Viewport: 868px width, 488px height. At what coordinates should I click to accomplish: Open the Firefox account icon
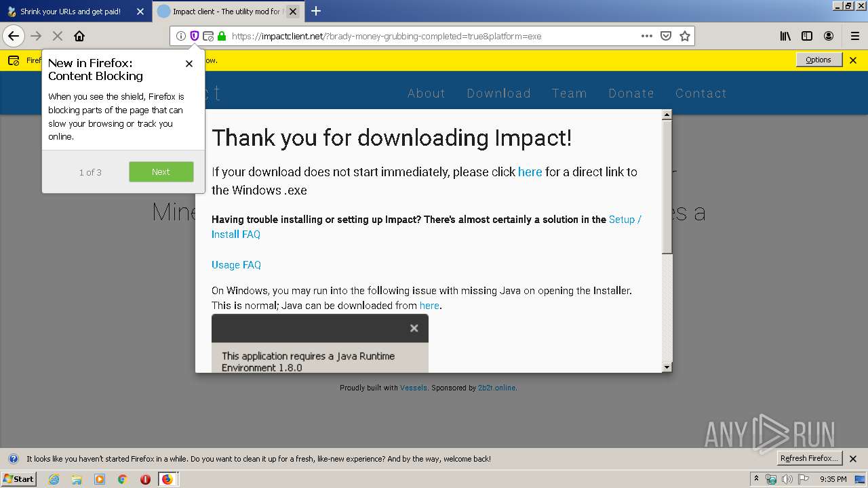(829, 36)
